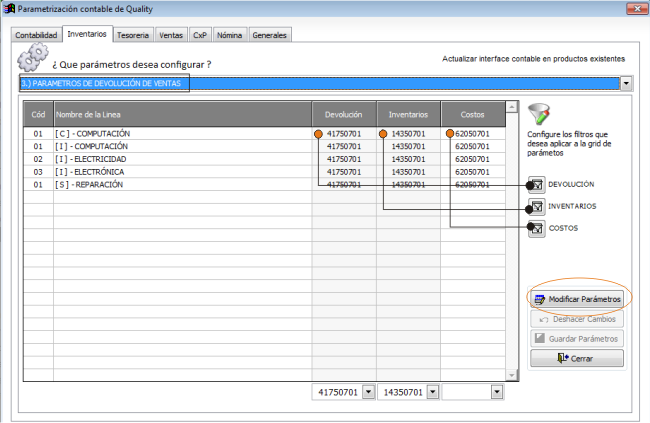
Task: Click the Inventarios column header
Action: [408, 114]
